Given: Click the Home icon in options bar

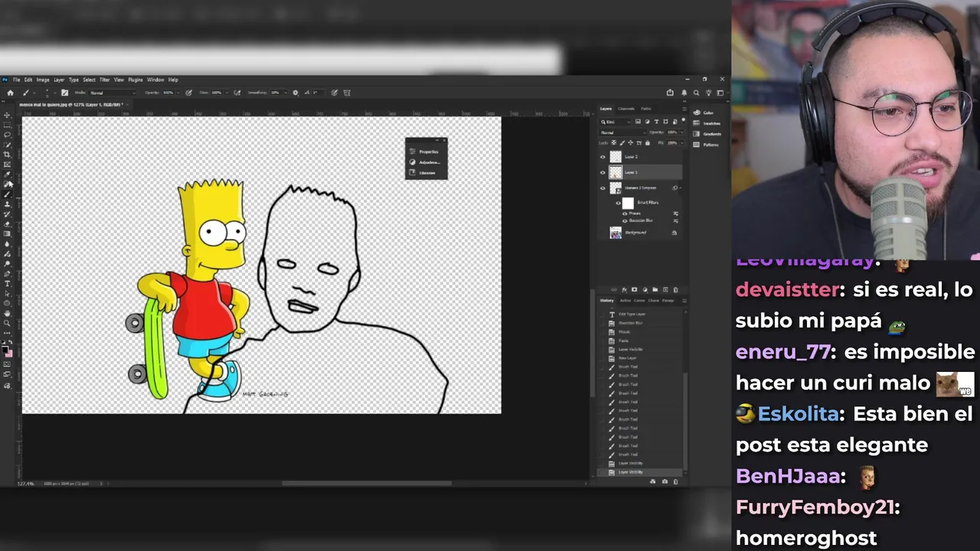Looking at the screenshot, I should (11, 93).
